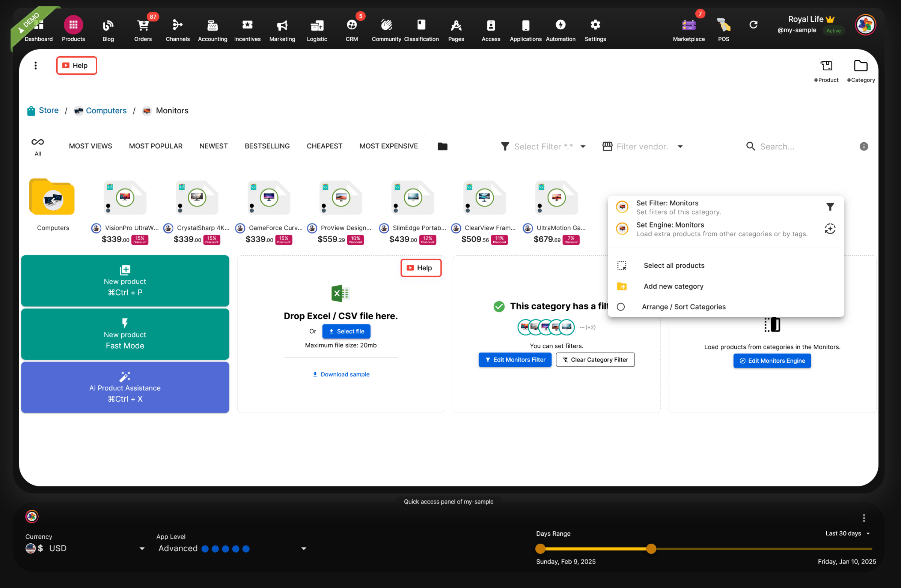Image resolution: width=901 pixels, height=588 pixels.
Task: Choose Set Engine: Monitors menu entry
Action: click(x=725, y=229)
